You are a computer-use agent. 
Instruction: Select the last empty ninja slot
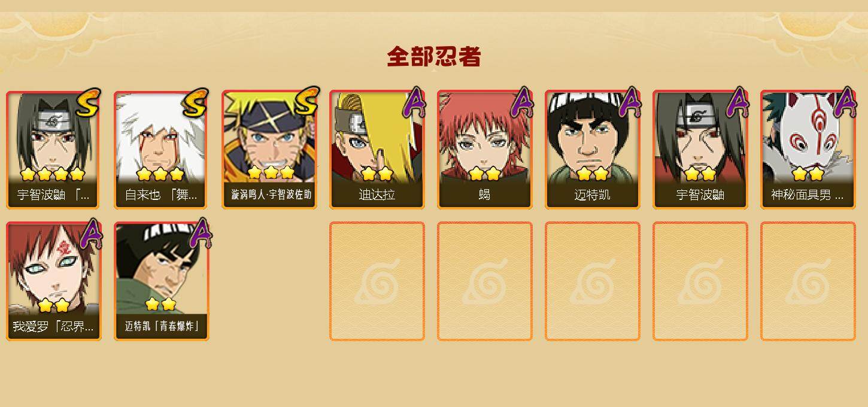808,281
